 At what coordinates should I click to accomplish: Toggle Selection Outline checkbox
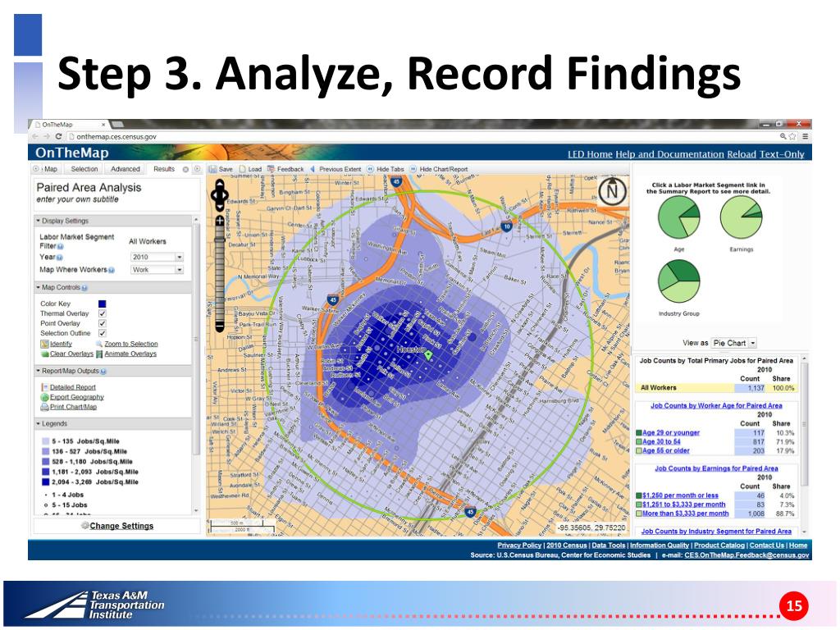click(103, 333)
